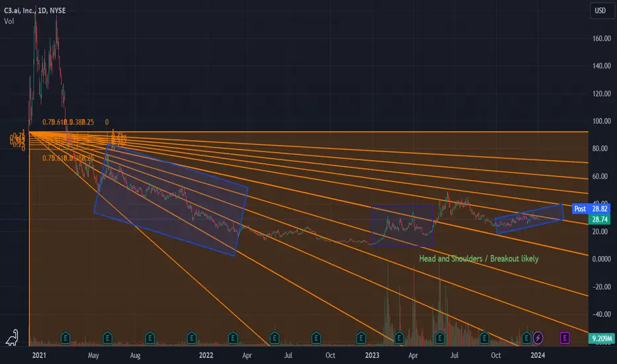Click the purple upcoming earnings E icon

click(565, 338)
